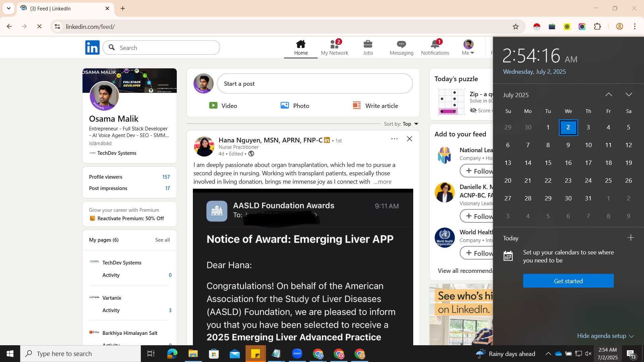Open Mail app from taskbar
This screenshot has width=644, height=362.
tap(234, 354)
